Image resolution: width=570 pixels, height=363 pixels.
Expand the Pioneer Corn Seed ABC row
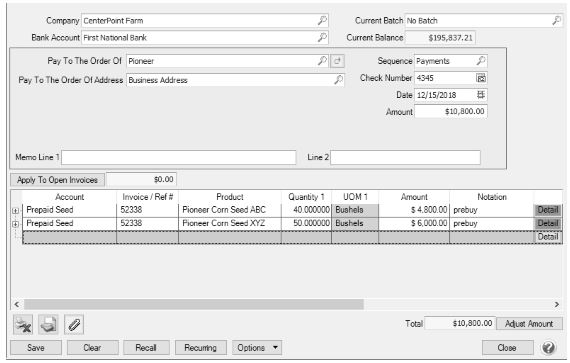tap(15, 210)
